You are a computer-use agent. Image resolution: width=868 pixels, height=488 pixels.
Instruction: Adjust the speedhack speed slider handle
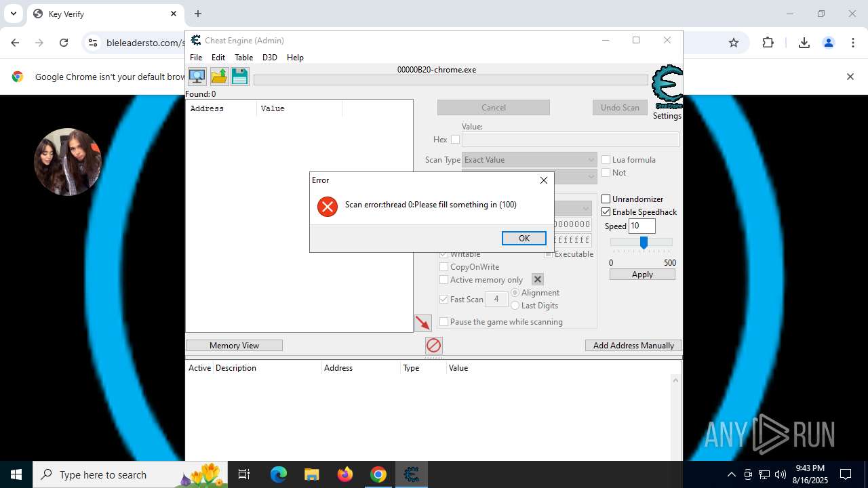[644, 243]
